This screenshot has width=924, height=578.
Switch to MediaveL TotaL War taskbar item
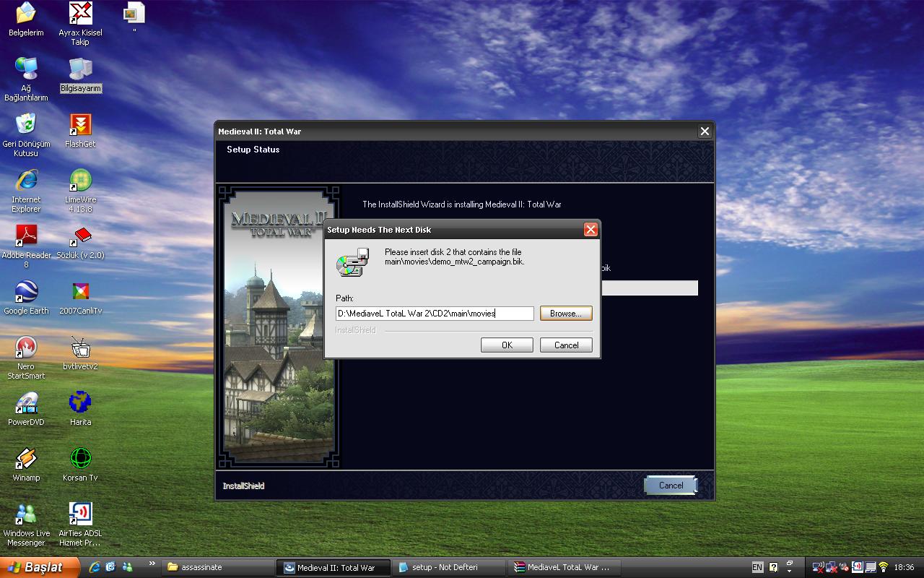click(x=565, y=567)
